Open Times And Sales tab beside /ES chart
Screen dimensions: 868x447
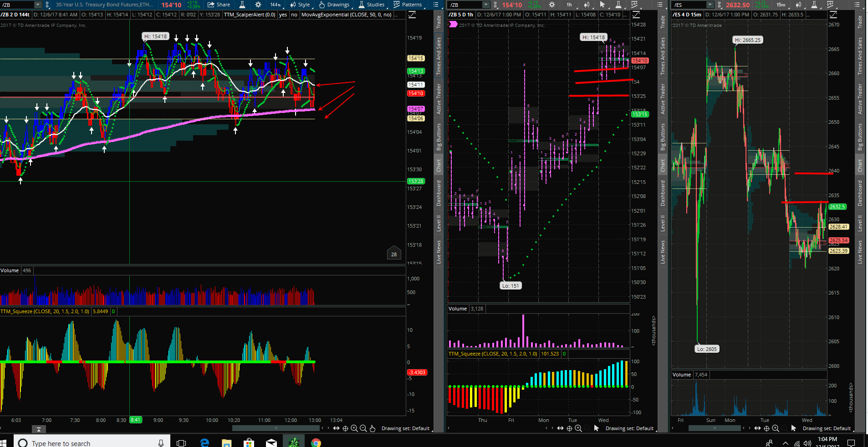[x=860, y=56]
